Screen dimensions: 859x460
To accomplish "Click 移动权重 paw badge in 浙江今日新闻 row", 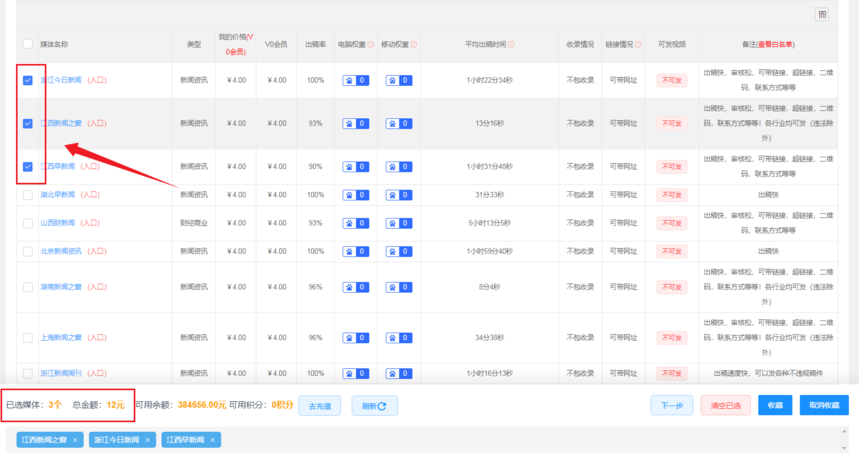I will point(399,80).
